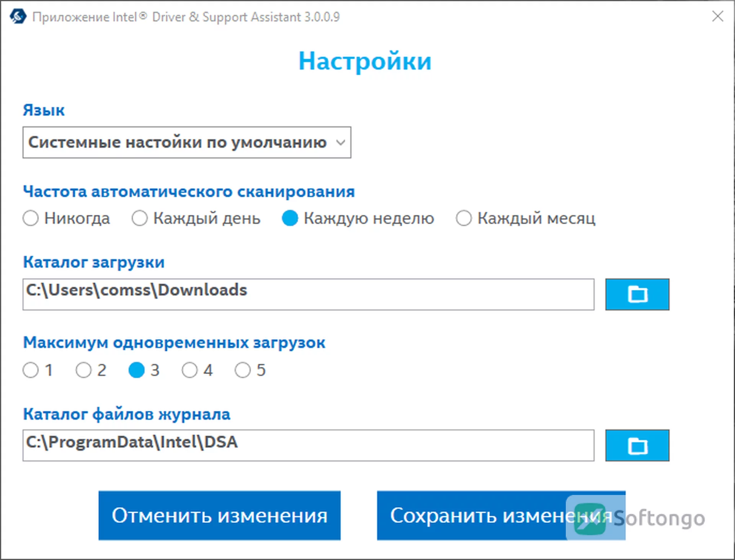The image size is (735, 560).
Task: Browse for download folder with folder icon
Action: tap(637, 294)
